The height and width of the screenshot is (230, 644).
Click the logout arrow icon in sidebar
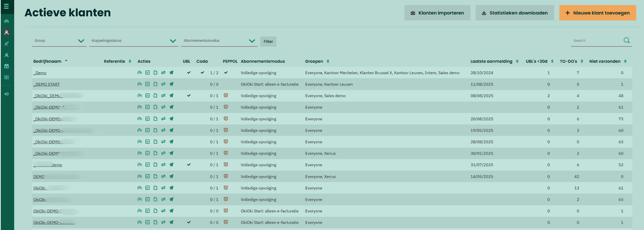point(6,94)
